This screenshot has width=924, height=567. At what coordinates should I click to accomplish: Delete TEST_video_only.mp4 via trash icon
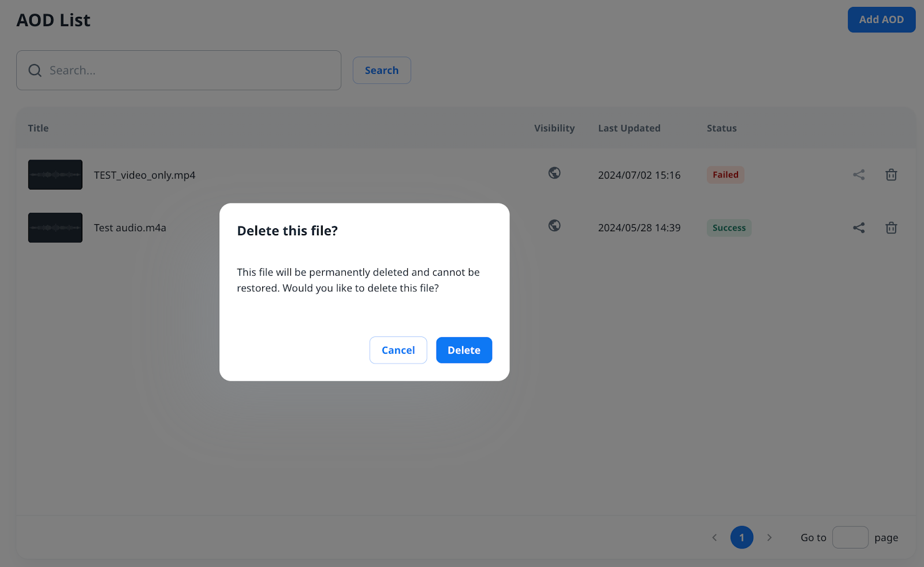point(891,175)
